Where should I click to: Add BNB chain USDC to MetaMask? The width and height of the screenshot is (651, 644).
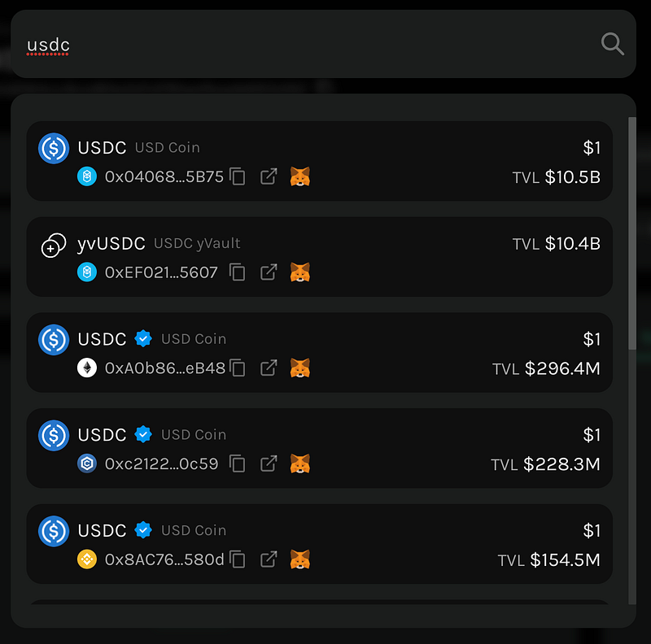tap(299, 559)
